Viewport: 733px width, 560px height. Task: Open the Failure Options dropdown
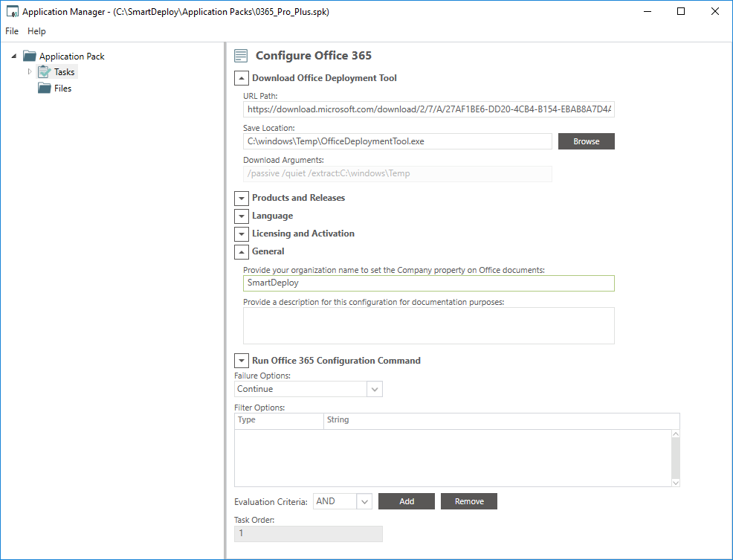click(x=375, y=389)
